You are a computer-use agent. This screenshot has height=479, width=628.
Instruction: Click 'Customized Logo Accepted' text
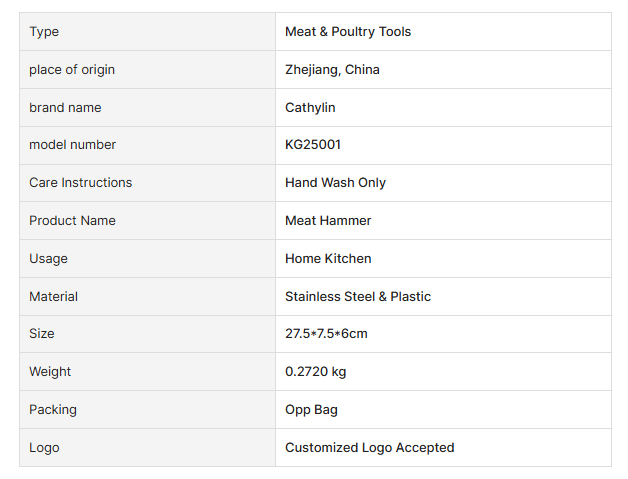[x=369, y=448]
